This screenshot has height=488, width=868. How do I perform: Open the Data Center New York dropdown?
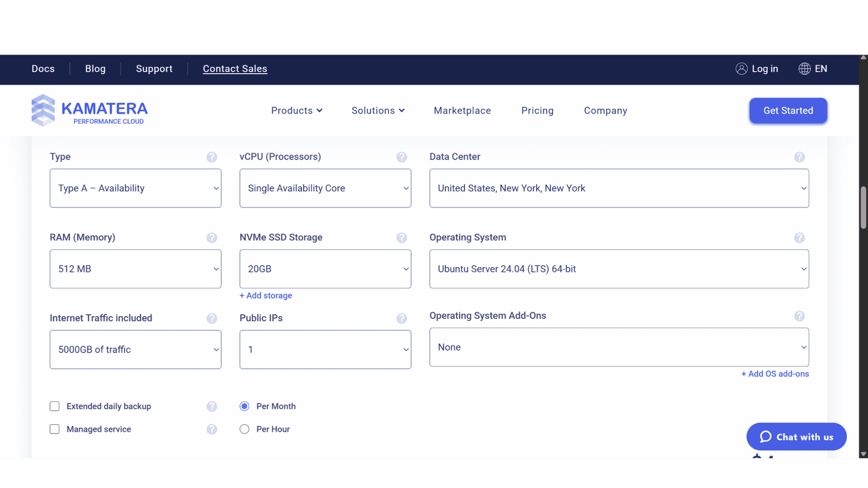pos(619,188)
